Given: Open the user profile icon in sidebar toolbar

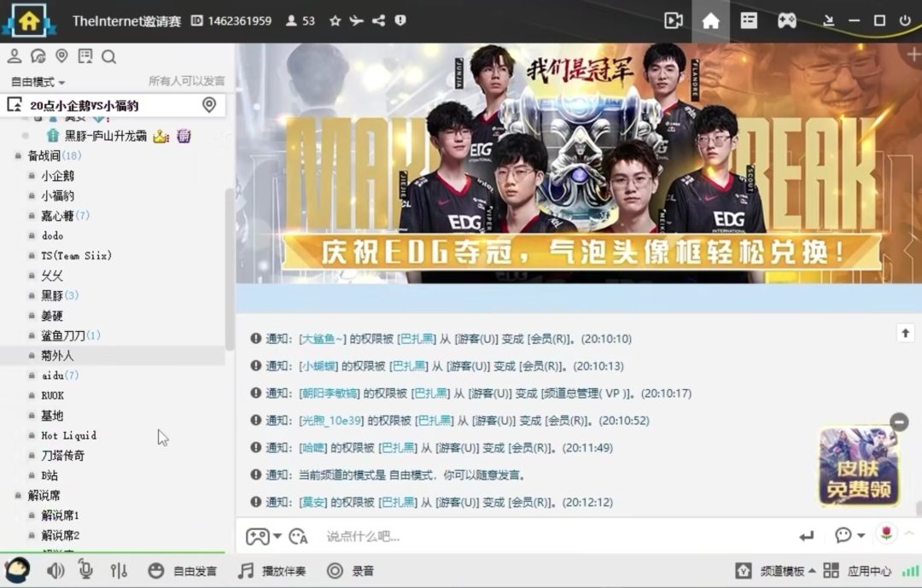Looking at the screenshot, I should [x=15, y=56].
